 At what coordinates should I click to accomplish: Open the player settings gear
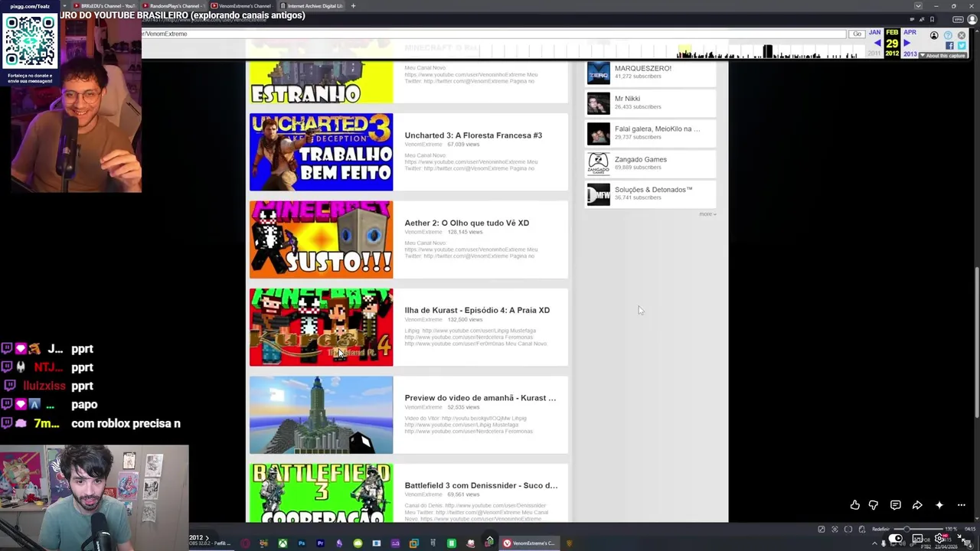[939, 539]
